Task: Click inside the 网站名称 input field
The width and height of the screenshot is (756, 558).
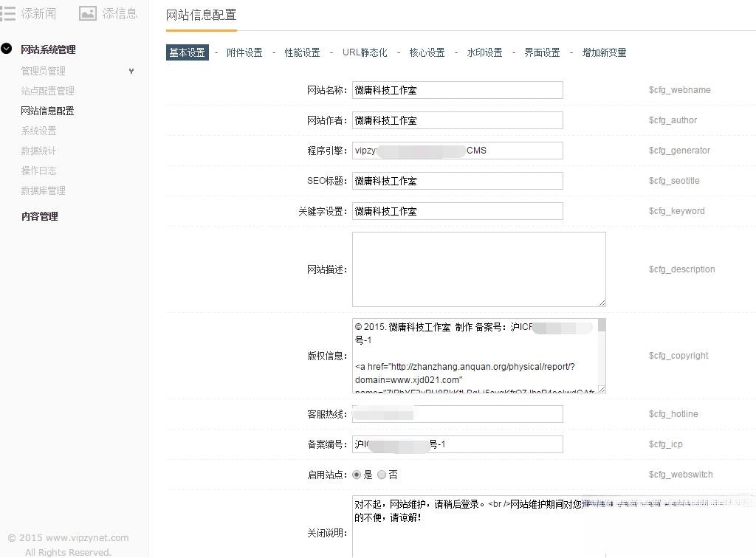Action: coord(457,89)
